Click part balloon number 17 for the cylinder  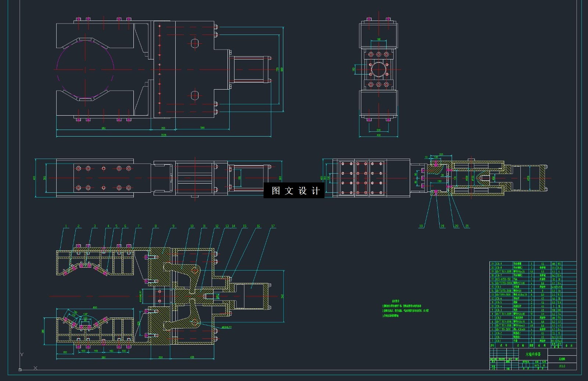point(273,226)
